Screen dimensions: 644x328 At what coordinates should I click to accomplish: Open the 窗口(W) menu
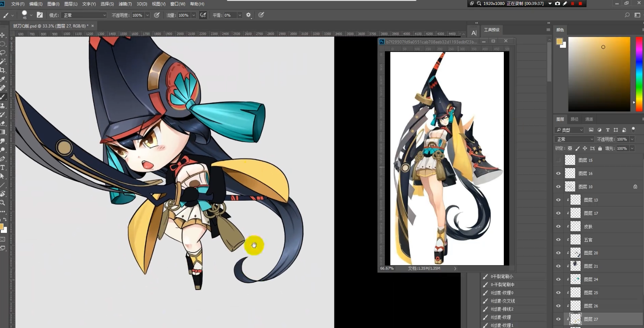[x=178, y=4]
